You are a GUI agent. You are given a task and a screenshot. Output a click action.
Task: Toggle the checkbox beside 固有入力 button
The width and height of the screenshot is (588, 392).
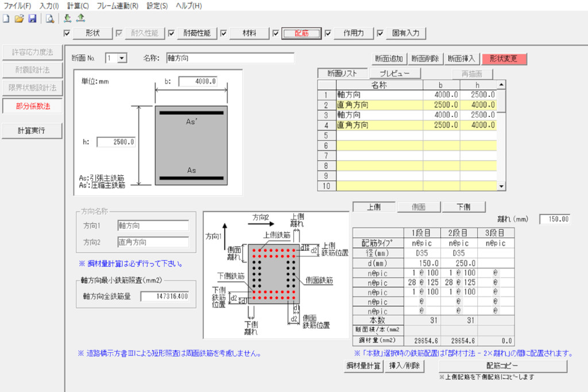coord(380,33)
